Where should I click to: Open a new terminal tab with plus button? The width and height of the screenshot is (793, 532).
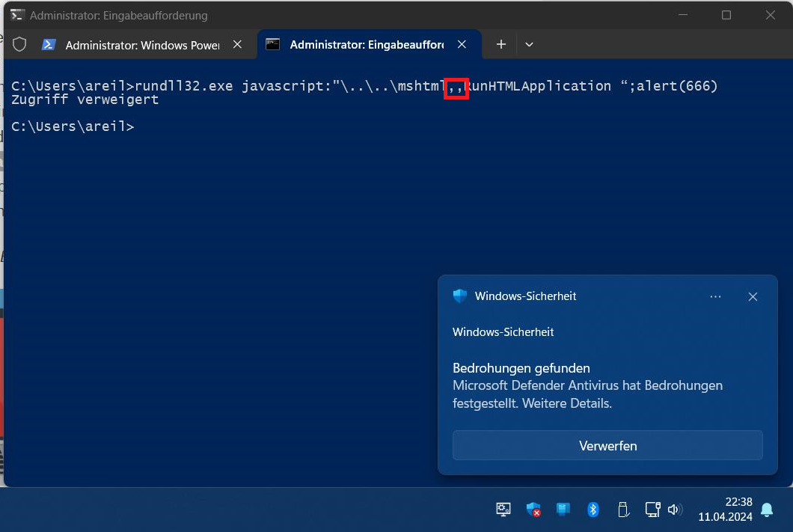coord(501,44)
